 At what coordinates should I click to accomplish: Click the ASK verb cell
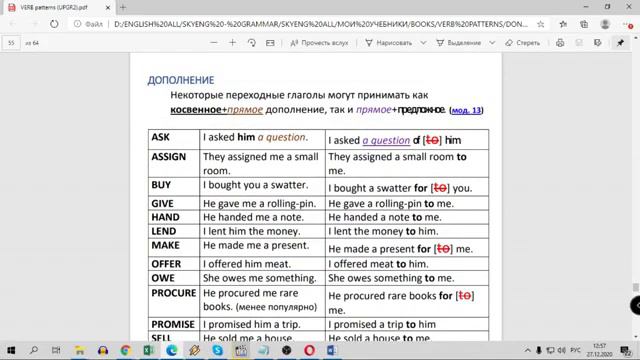174,140
